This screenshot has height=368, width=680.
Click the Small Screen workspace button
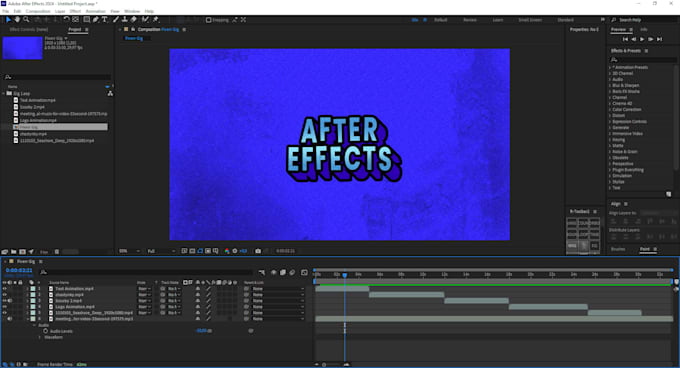point(530,20)
